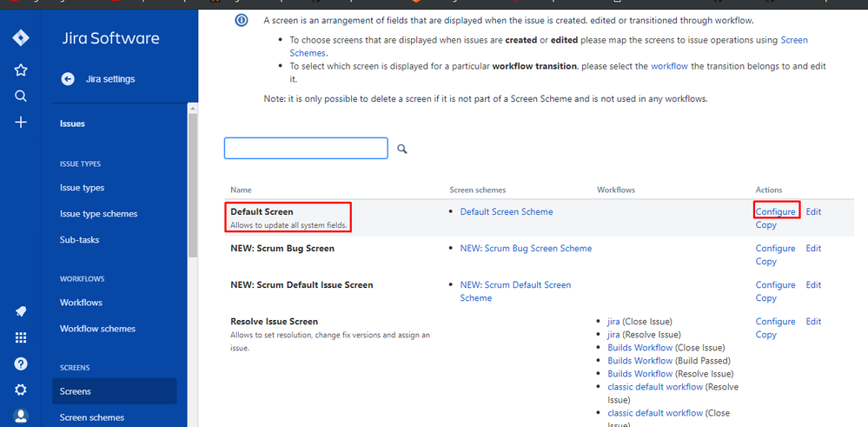Copy NEW: Scrum Bug Screen
Image resolution: width=868 pixels, height=427 pixels.
(766, 262)
